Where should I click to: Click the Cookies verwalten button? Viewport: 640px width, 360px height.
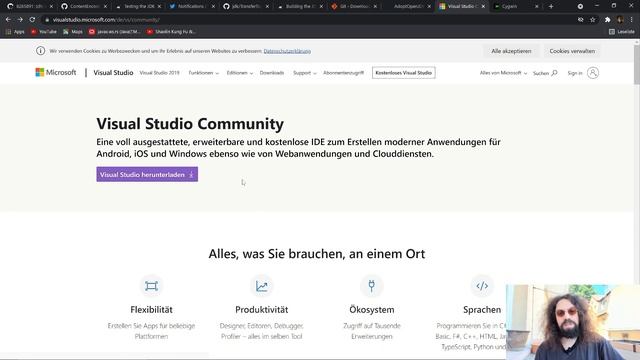[x=572, y=51]
